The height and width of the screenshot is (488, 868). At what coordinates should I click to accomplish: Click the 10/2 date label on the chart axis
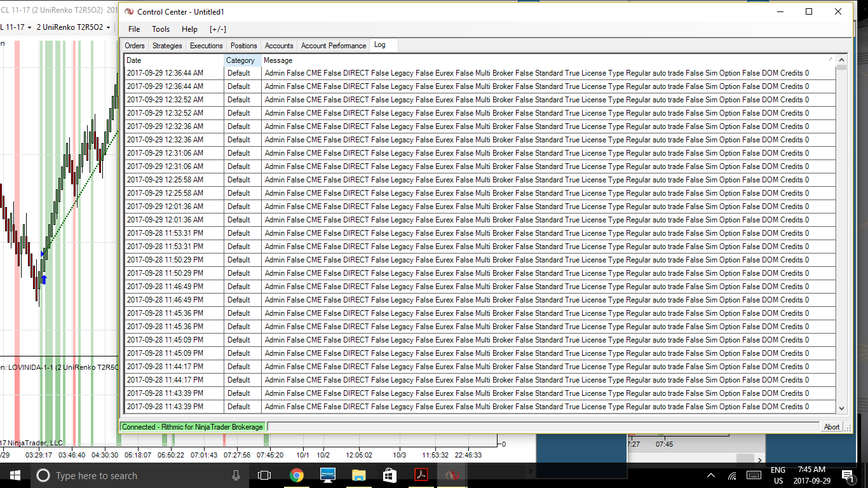coord(323,455)
